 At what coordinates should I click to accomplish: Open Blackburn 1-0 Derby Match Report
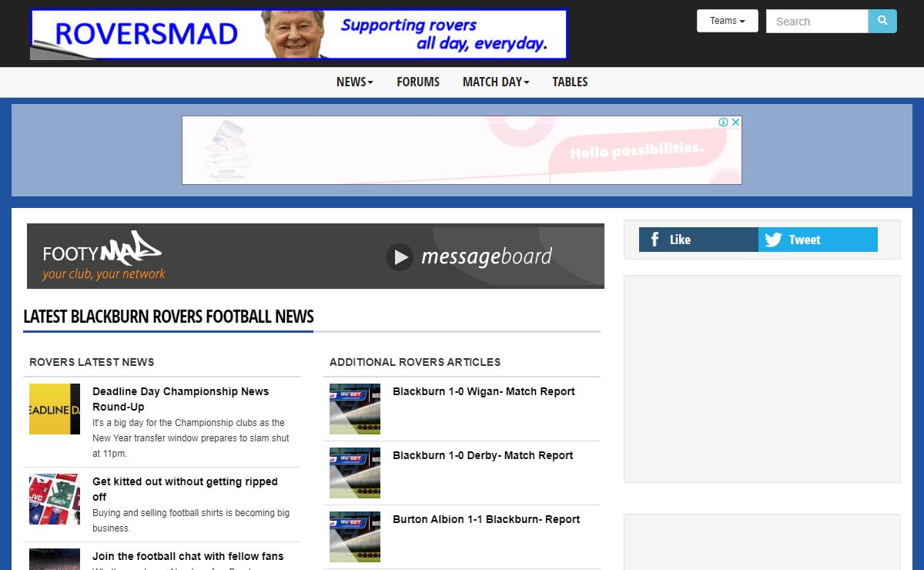coord(483,455)
